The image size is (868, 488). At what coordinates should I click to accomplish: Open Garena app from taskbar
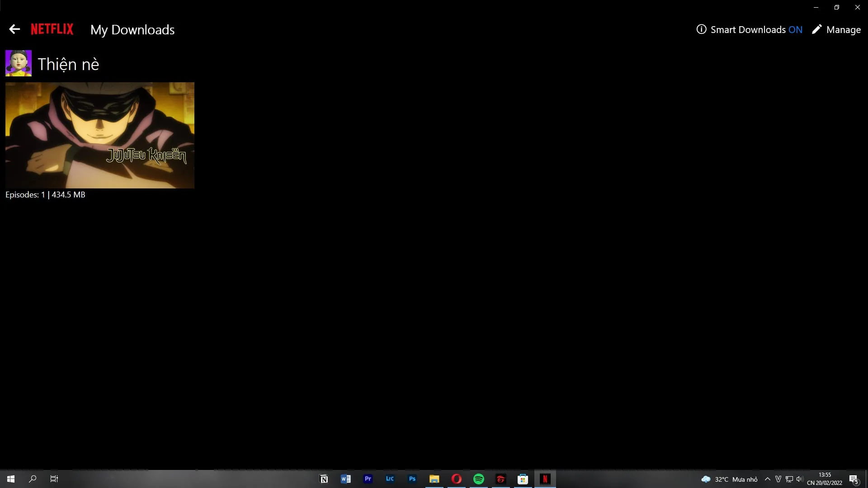point(500,479)
